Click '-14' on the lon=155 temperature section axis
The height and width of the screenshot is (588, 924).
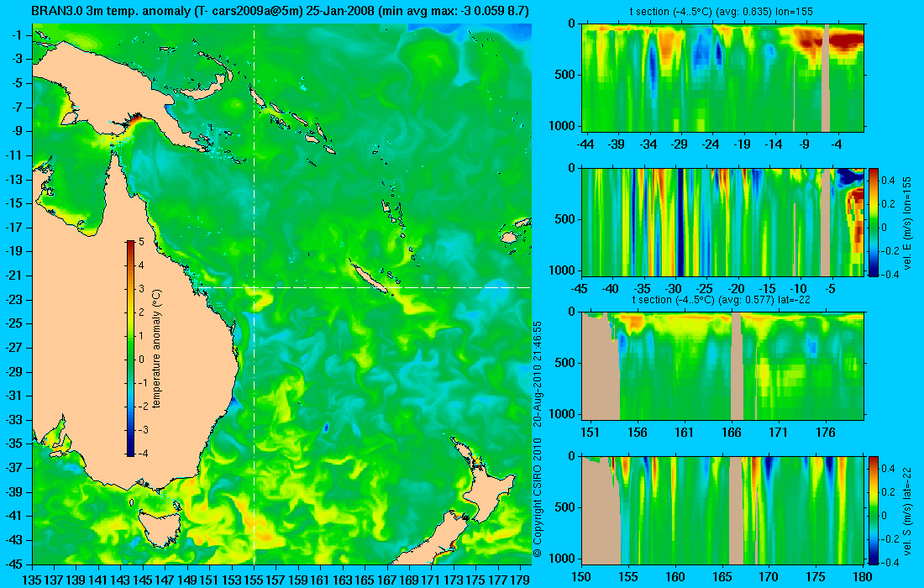774,144
